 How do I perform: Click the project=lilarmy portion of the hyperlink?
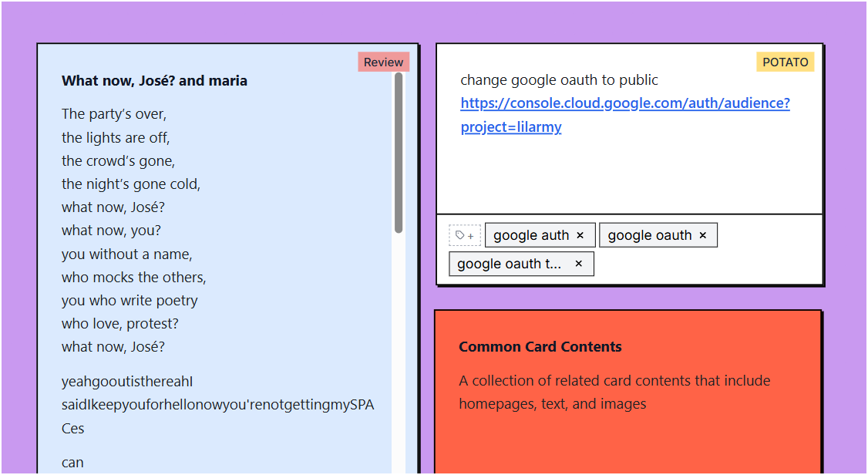[x=510, y=126]
